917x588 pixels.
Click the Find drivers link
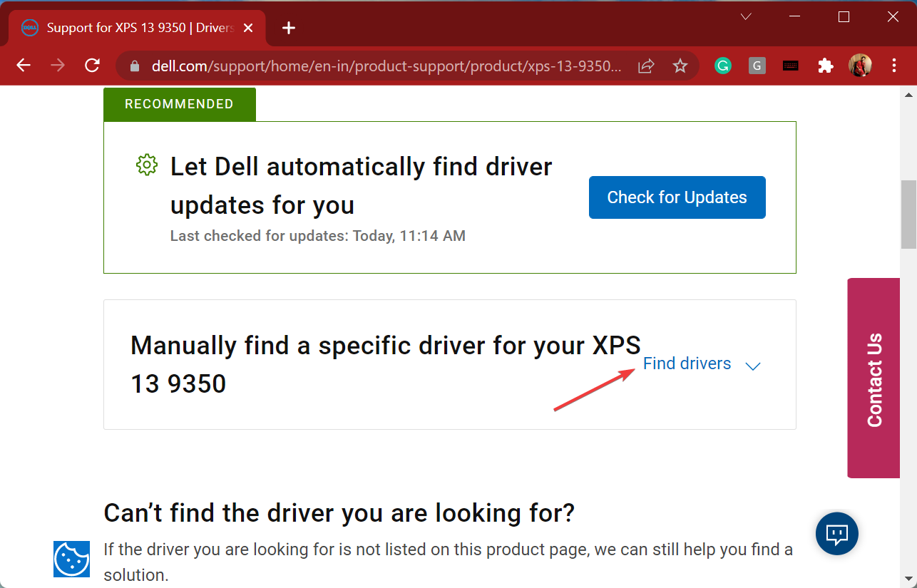(x=687, y=363)
